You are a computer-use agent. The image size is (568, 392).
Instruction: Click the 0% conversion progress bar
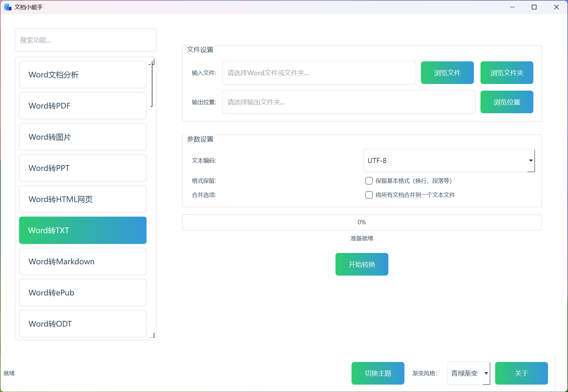[361, 222]
